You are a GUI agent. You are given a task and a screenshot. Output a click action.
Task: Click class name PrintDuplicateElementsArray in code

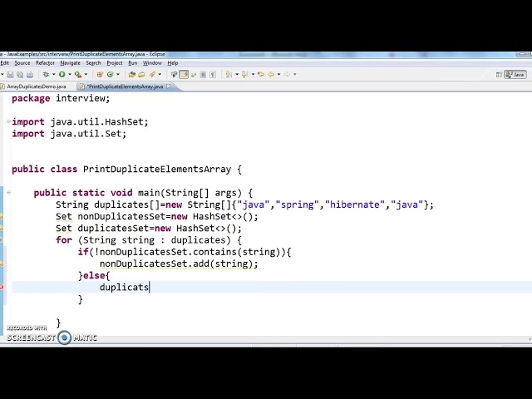(x=157, y=169)
